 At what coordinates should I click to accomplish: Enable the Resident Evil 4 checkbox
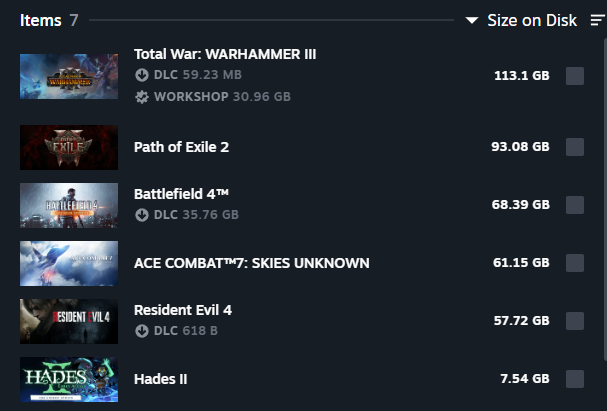(x=575, y=321)
